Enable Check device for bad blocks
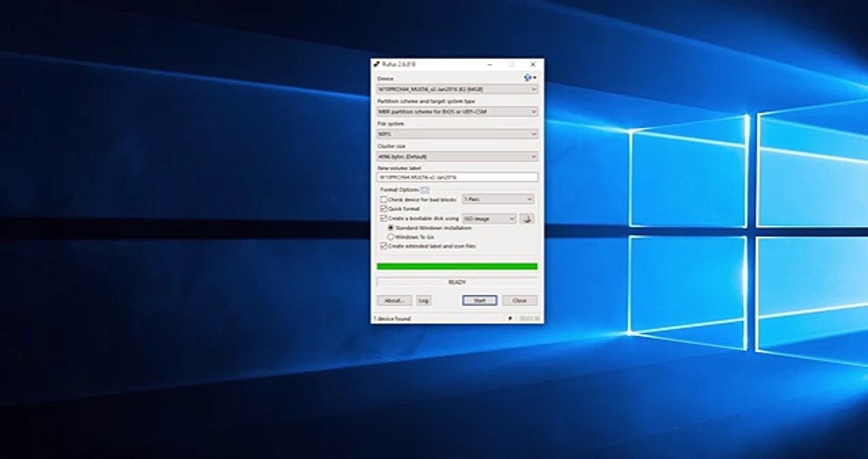 tap(383, 200)
